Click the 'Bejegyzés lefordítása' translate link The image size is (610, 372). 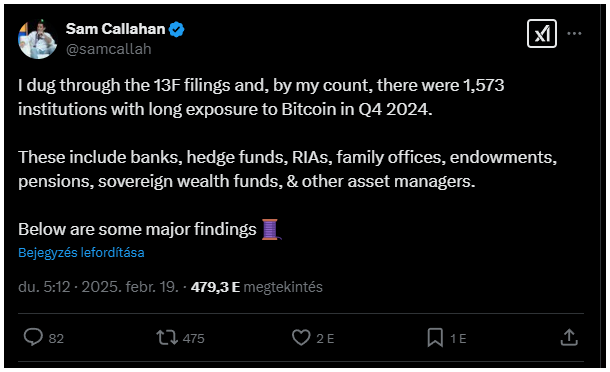pos(81,253)
